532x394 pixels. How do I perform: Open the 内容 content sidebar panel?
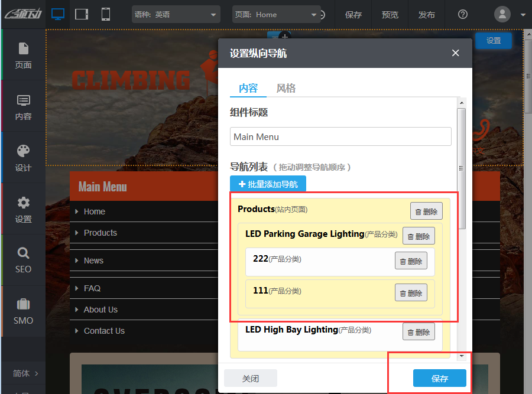23,106
